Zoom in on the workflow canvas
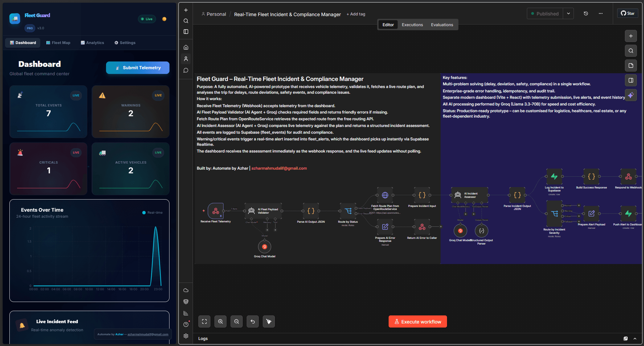Viewport: 644px width, 346px height. pos(220,321)
